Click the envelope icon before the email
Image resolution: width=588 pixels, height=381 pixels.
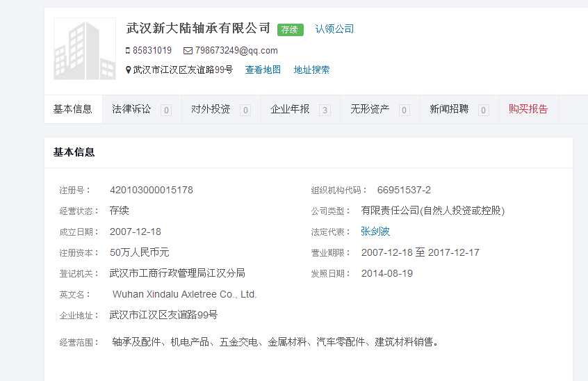(x=188, y=51)
